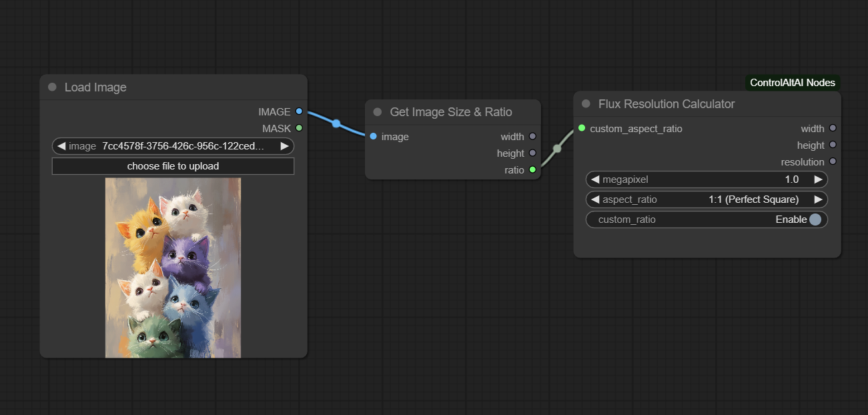
Task: Increase megapixel value with right arrow
Action: point(818,179)
